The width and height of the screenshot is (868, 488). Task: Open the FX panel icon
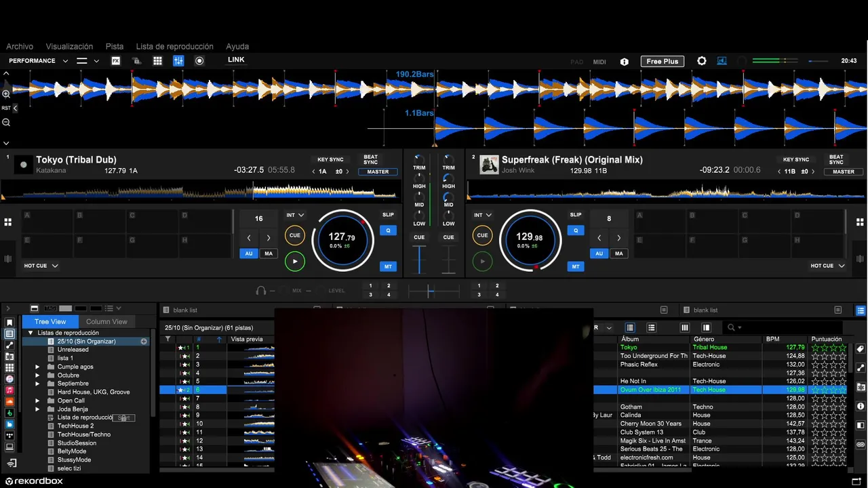pyautogui.click(x=116, y=60)
